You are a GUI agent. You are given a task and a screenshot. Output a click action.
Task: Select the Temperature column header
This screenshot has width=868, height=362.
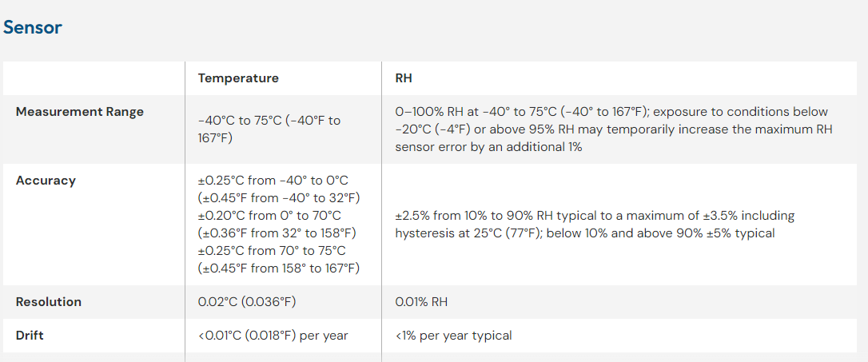click(238, 78)
